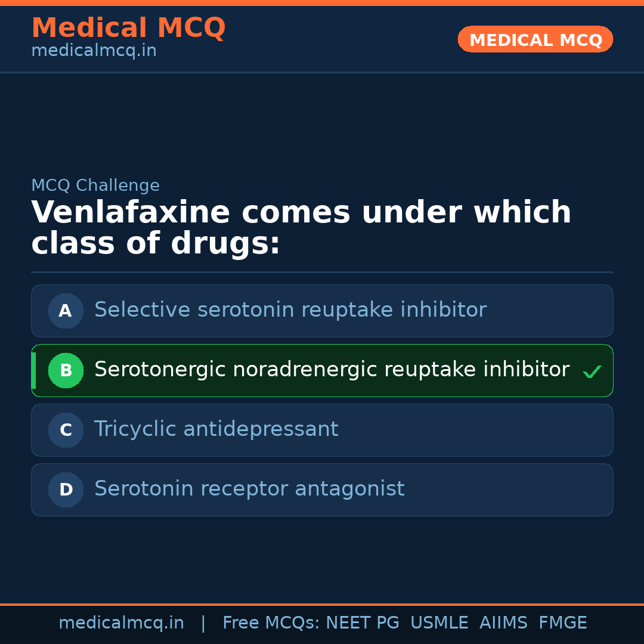This screenshot has height=644, width=644.
Task: Choose the Serotonin receptor antagonist option
Action: coord(249,489)
